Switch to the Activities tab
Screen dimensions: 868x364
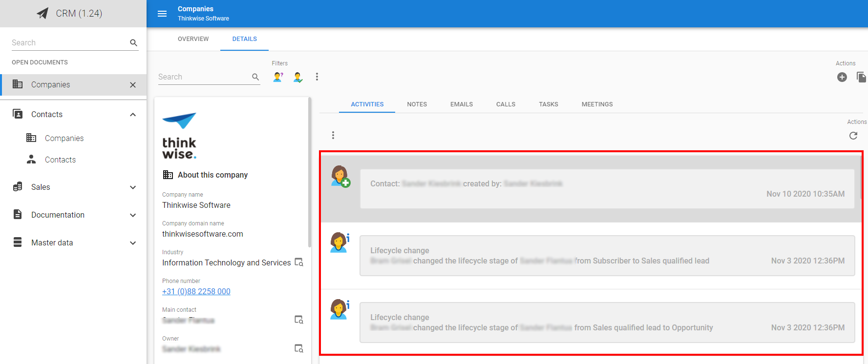click(367, 104)
